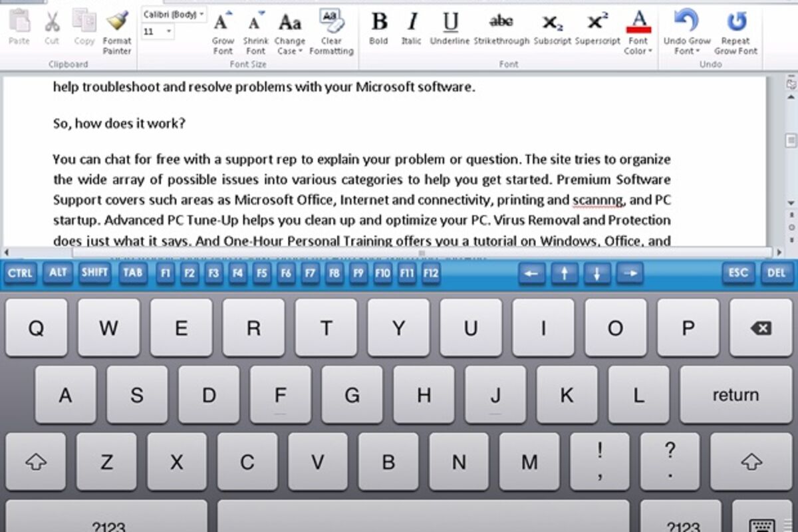The width and height of the screenshot is (798, 532).
Task: Click the Grow Font icon
Action: (x=223, y=23)
